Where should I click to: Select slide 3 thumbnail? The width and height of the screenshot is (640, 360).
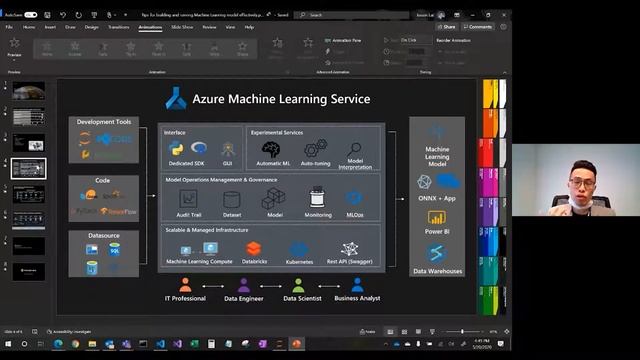click(x=29, y=143)
